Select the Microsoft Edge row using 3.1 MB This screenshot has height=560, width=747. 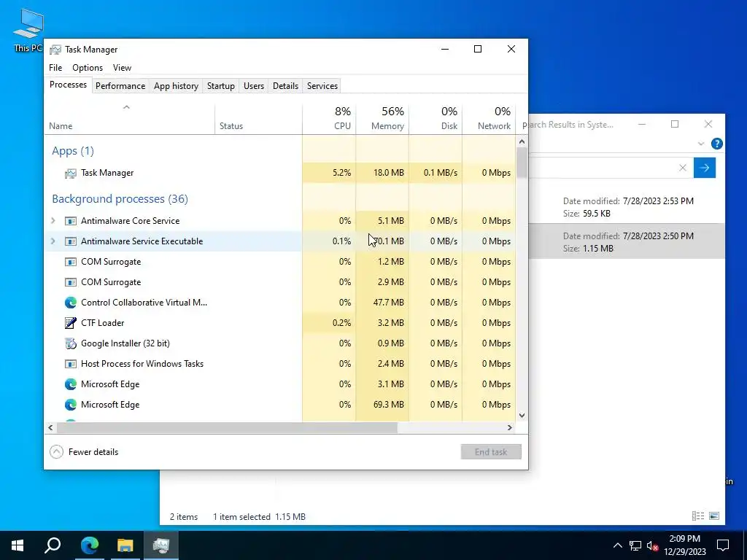click(x=280, y=384)
